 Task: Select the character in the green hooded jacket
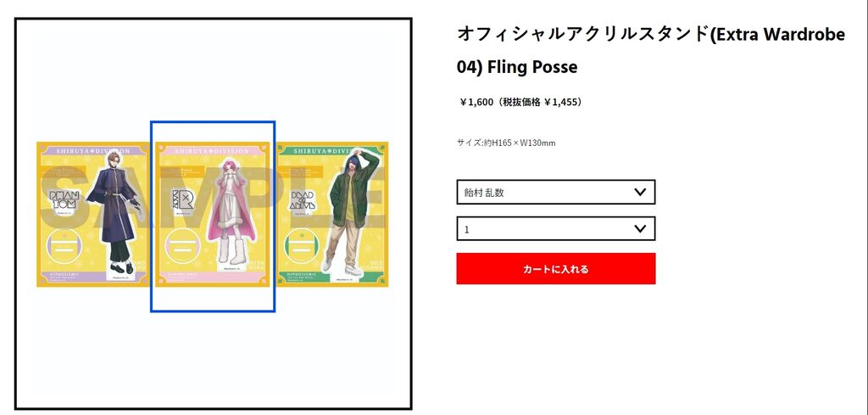pos(352,213)
